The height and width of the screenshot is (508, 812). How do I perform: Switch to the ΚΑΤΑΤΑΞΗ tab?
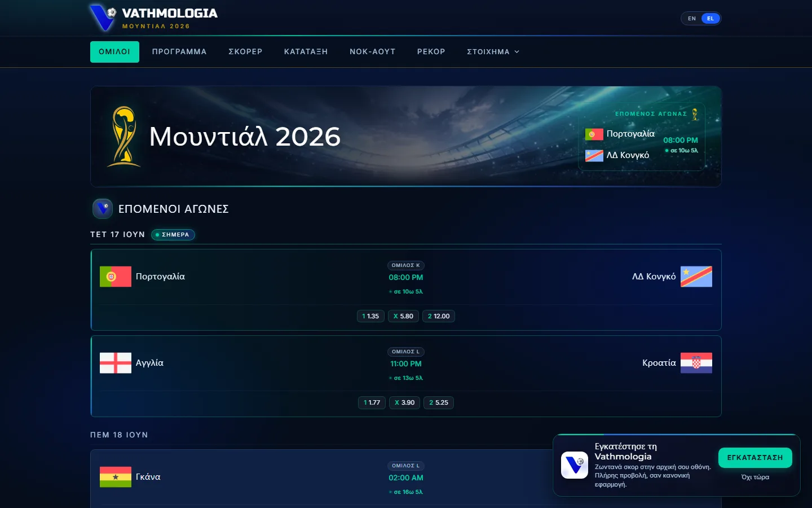coord(306,52)
